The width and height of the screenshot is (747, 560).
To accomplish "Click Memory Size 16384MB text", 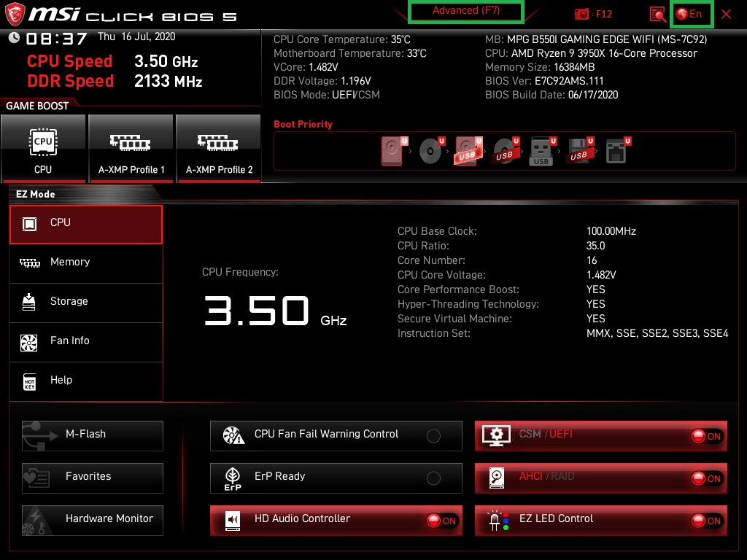I will click(540, 67).
